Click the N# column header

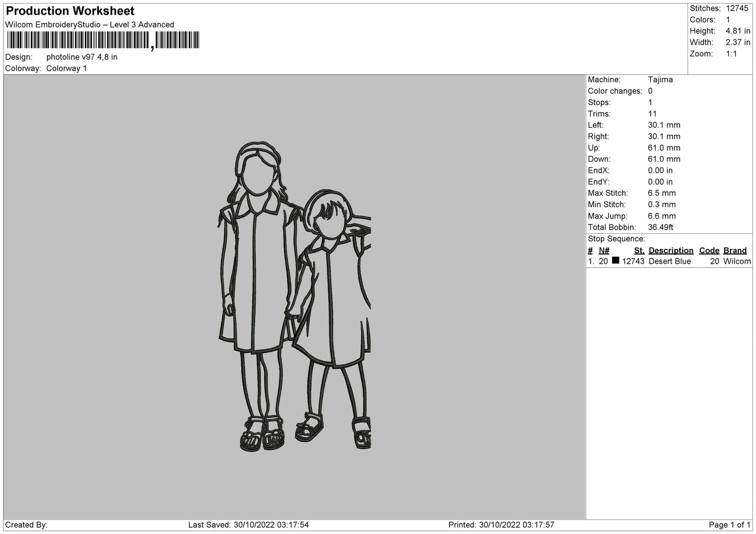[604, 251]
